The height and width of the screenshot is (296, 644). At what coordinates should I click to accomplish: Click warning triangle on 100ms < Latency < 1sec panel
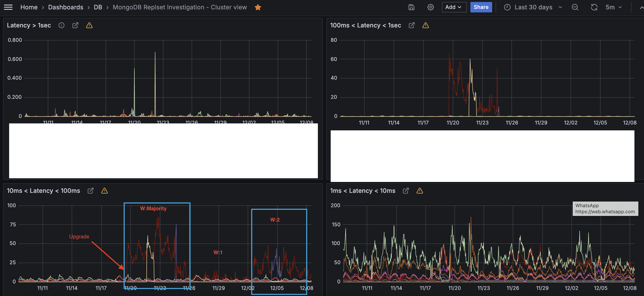point(425,25)
